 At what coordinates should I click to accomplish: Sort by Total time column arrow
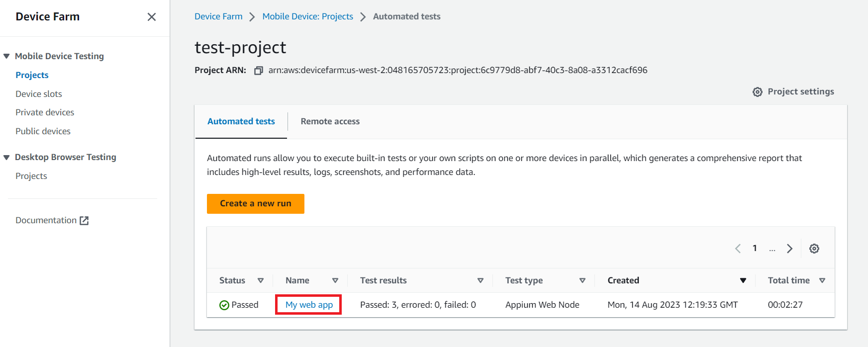tap(822, 281)
